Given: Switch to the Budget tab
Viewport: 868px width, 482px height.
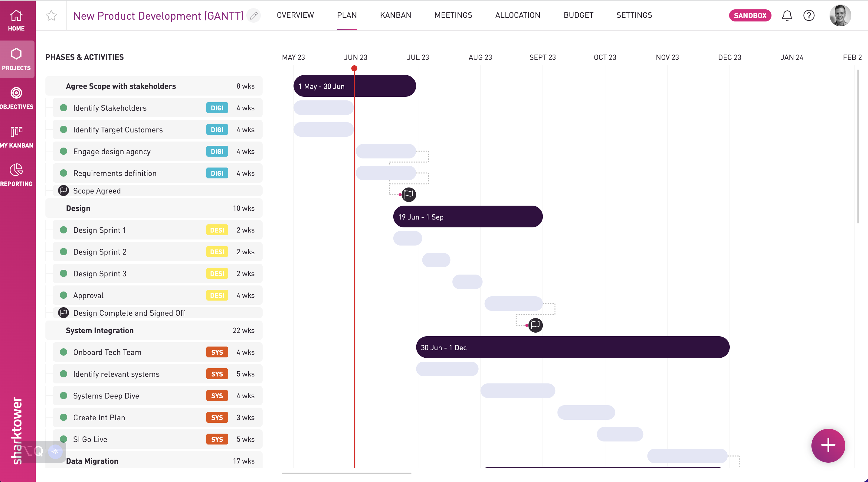Looking at the screenshot, I should click(578, 15).
